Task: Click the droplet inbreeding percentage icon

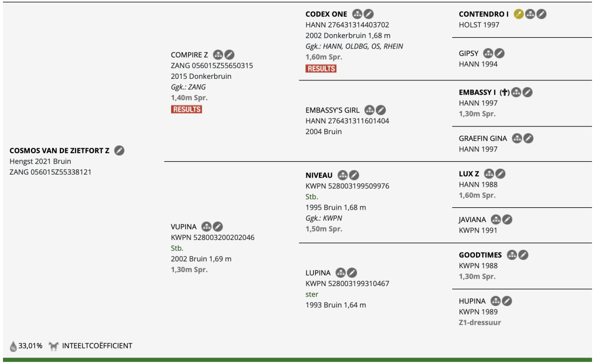Action: tap(13, 346)
